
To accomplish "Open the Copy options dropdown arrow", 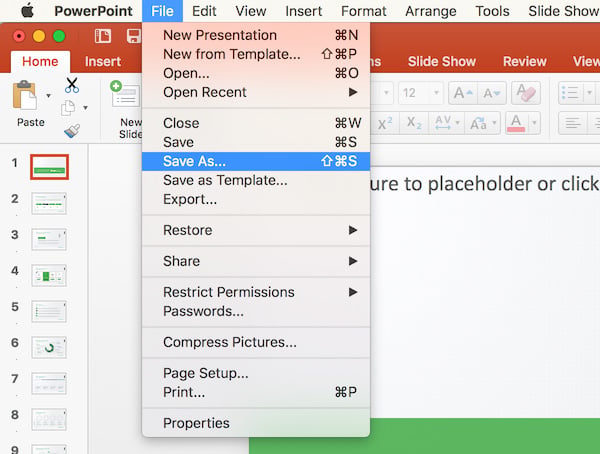I will 85,108.
